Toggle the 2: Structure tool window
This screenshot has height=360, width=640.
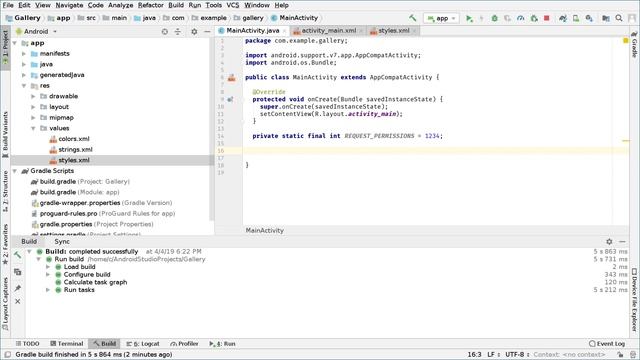point(5,191)
